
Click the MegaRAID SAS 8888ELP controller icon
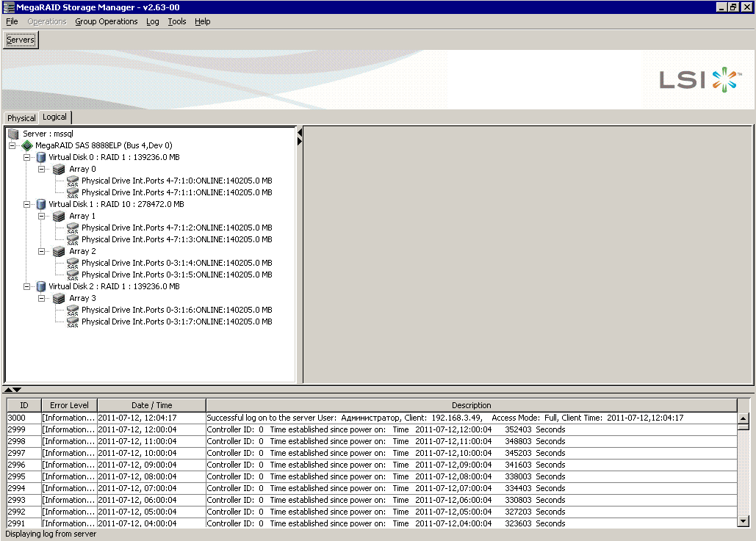pyautogui.click(x=27, y=145)
